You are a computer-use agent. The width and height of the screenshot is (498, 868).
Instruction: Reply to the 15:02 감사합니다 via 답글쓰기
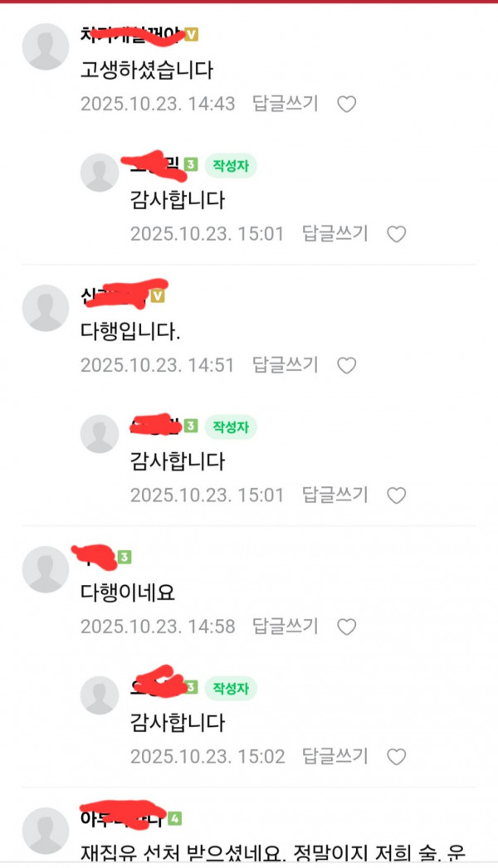coord(334,756)
